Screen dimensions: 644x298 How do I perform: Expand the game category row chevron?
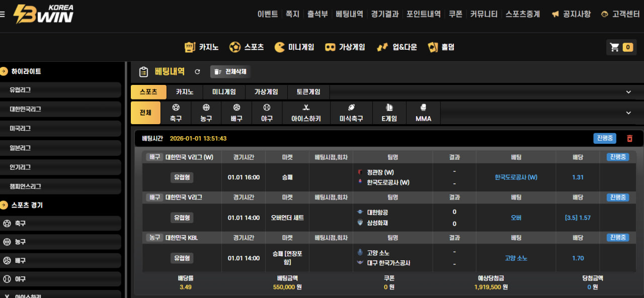pyautogui.click(x=628, y=92)
